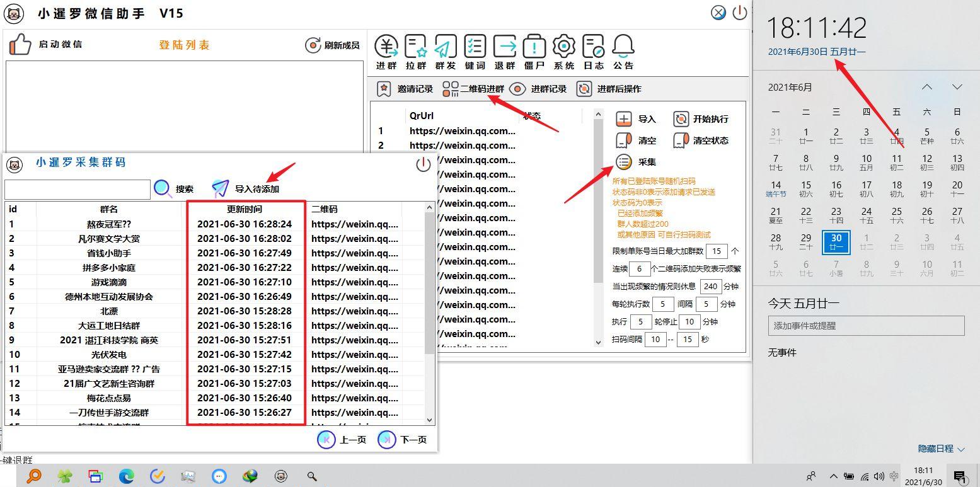Edit the 扫码间隔 maximum field 15
Image resolution: width=980 pixels, height=487 pixels.
point(688,339)
